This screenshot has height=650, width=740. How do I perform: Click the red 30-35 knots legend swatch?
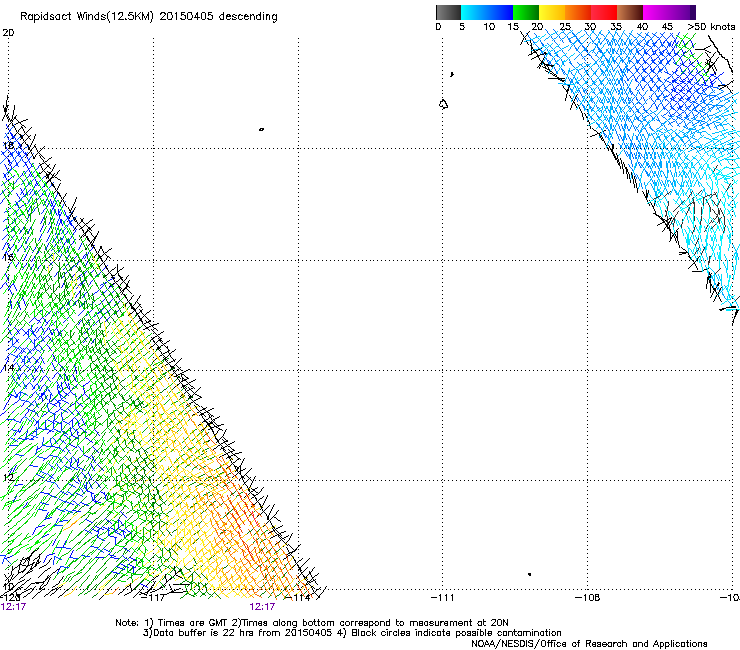click(x=604, y=12)
